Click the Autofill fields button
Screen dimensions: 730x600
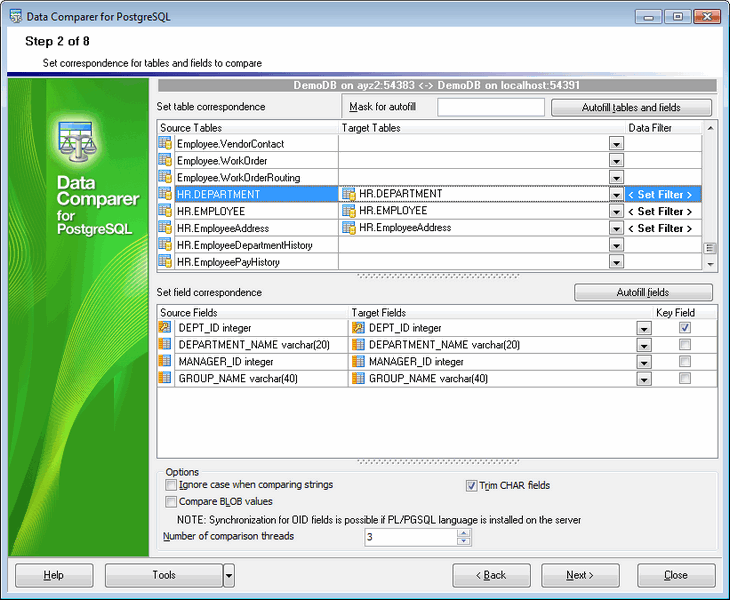643,292
